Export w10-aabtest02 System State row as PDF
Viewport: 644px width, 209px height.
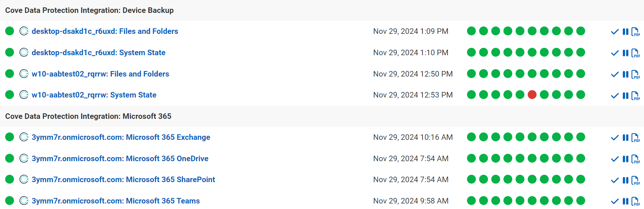click(635, 96)
